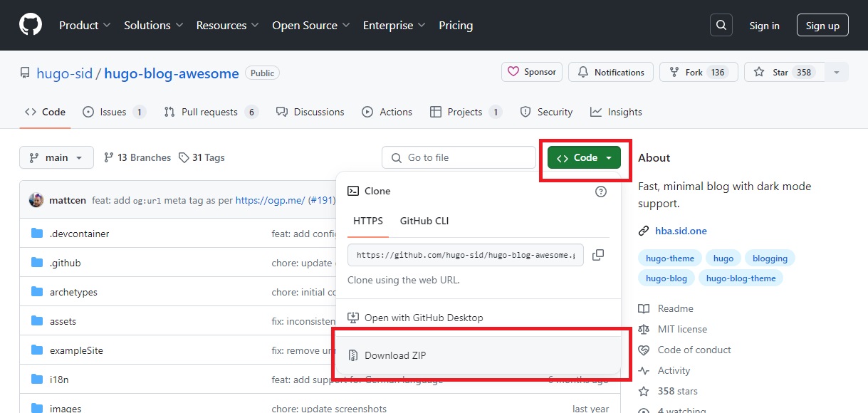Open the Insights tab

616,112
